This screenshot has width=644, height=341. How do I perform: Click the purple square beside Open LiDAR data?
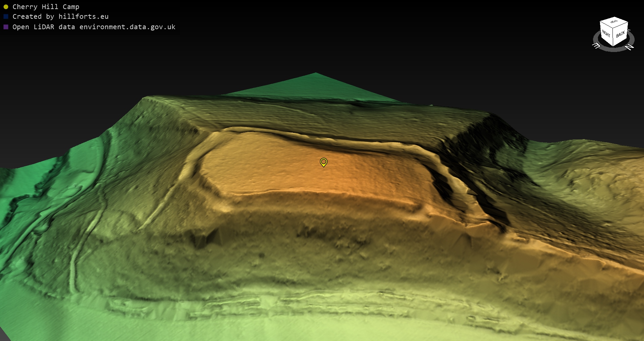point(6,27)
